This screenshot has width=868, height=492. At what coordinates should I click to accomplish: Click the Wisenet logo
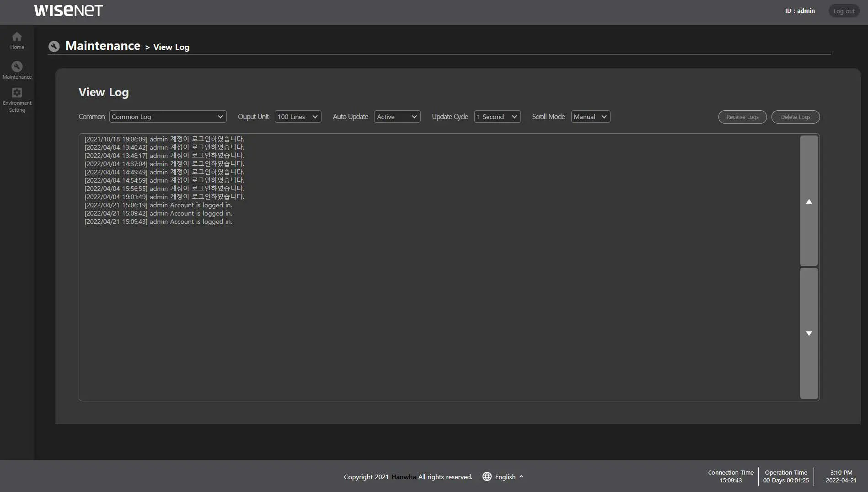pyautogui.click(x=69, y=11)
